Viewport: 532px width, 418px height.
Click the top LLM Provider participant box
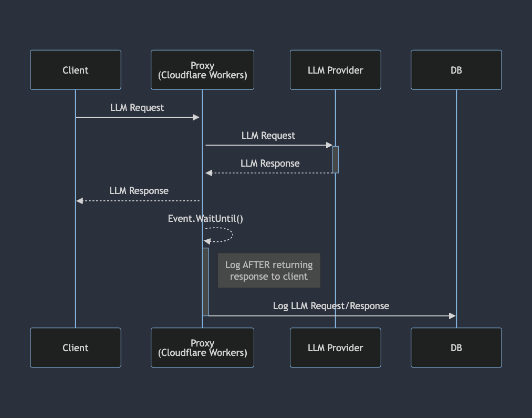point(335,70)
